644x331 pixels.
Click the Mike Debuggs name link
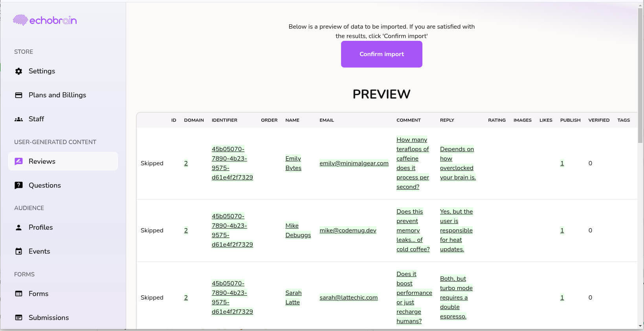tap(298, 230)
